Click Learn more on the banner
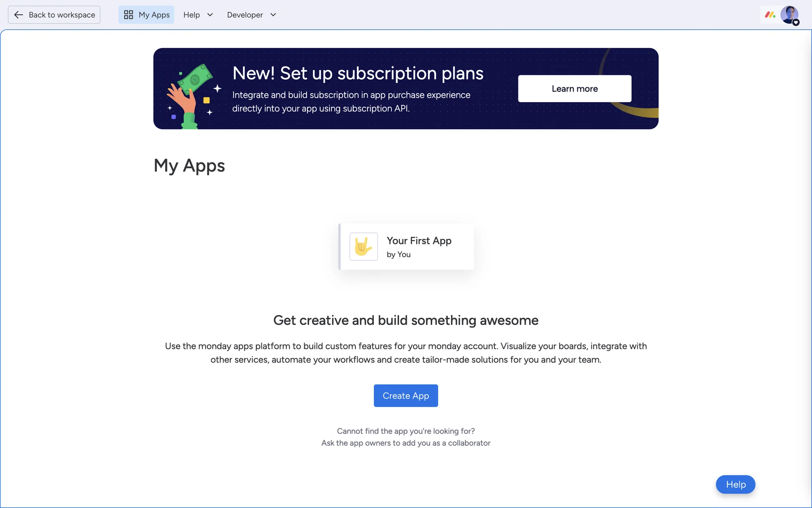Image resolution: width=812 pixels, height=508 pixels. click(x=575, y=88)
